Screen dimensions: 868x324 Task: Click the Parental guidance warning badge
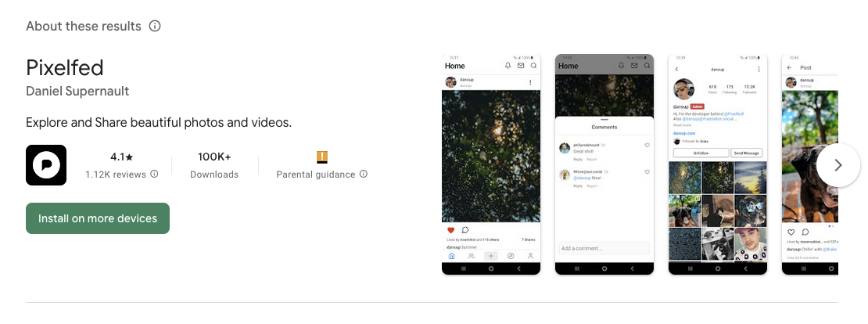322,157
